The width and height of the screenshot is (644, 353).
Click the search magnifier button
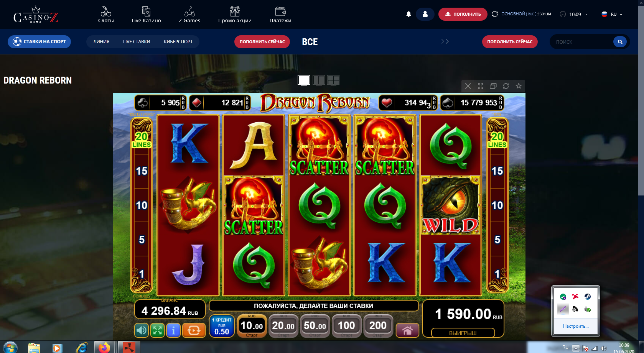pyautogui.click(x=620, y=42)
